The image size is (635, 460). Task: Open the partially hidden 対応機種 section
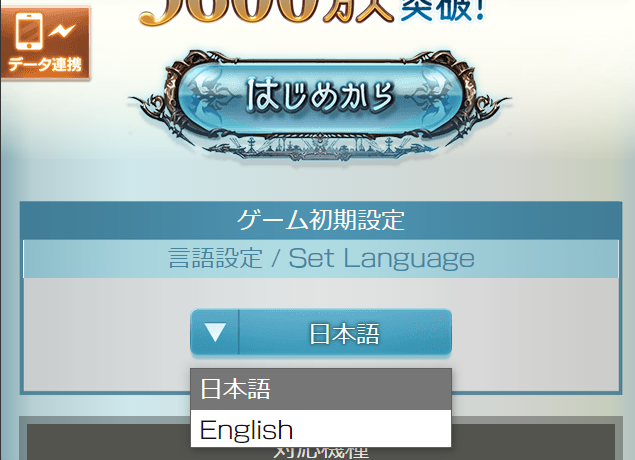321,452
